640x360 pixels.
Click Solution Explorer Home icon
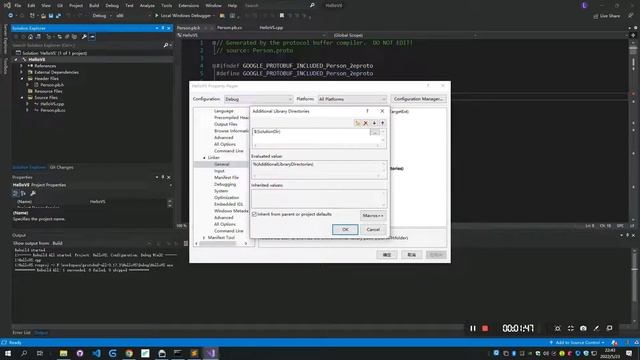pos(31,37)
